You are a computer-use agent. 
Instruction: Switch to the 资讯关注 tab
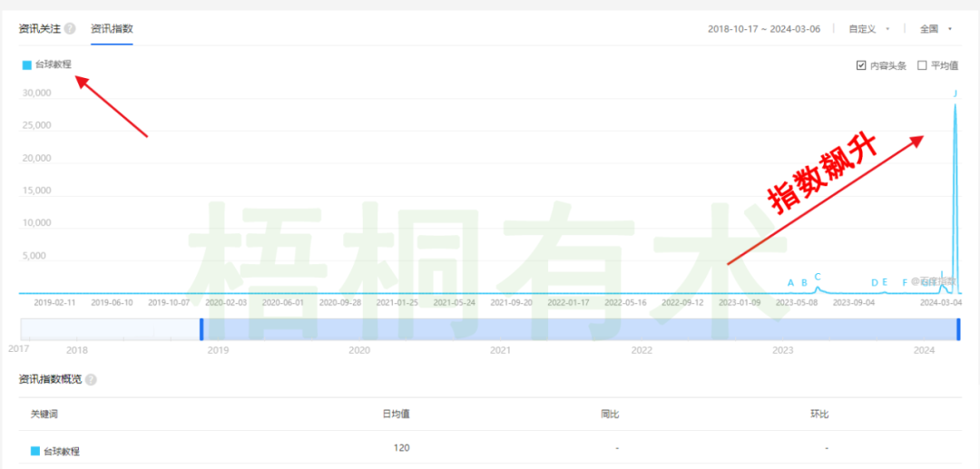click(x=40, y=29)
